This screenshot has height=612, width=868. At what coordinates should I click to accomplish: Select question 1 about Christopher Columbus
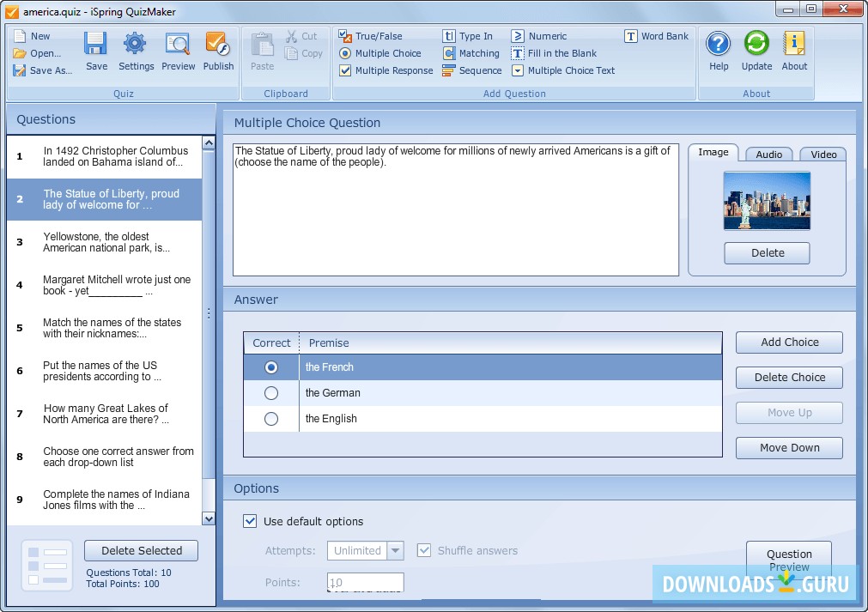(x=104, y=156)
